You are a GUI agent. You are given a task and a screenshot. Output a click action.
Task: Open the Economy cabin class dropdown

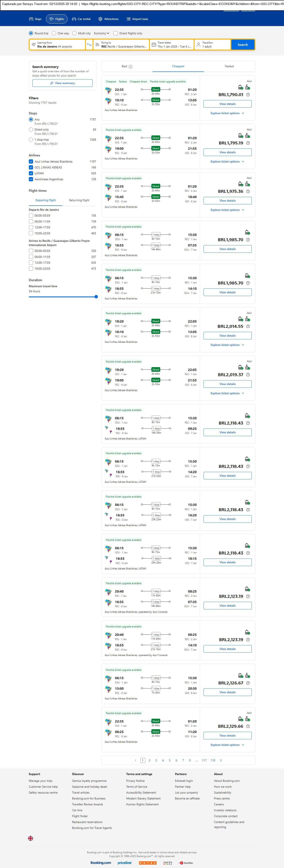pyautogui.click(x=101, y=33)
